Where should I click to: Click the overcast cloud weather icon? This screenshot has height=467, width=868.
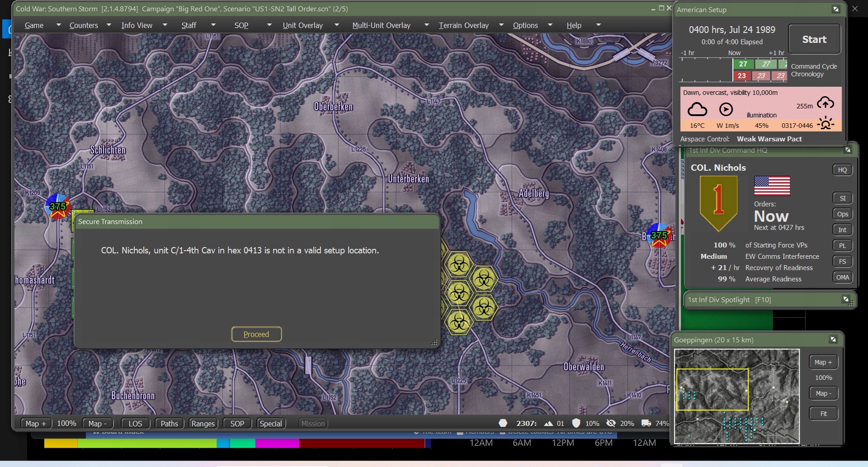697,109
